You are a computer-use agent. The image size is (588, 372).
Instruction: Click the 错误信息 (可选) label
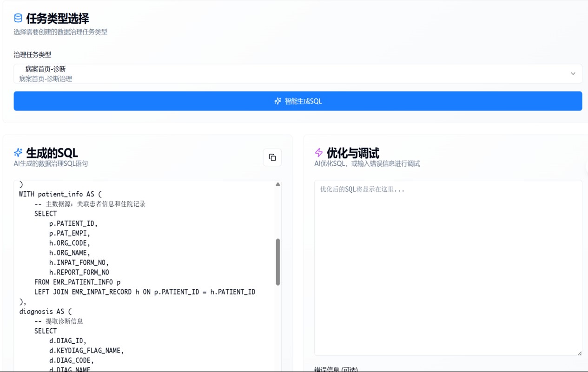[336, 369]
